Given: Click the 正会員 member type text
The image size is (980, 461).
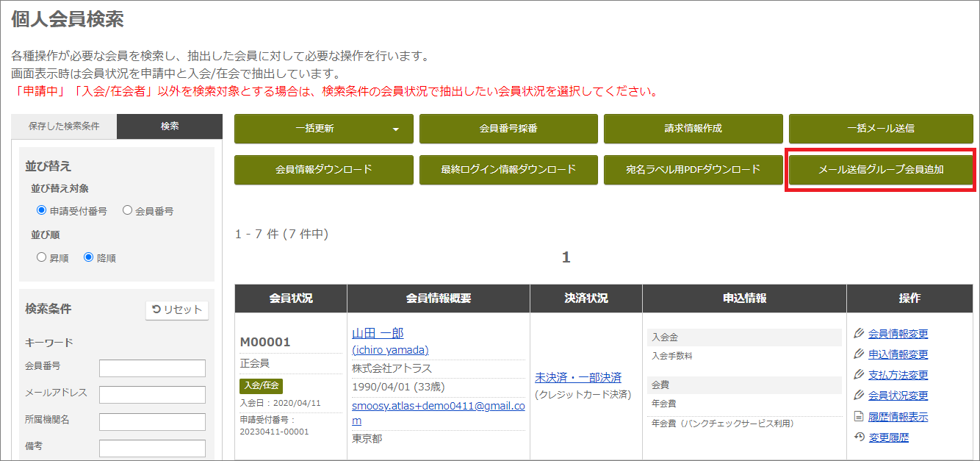Looking at the screenshot, I should coord(256,364).
